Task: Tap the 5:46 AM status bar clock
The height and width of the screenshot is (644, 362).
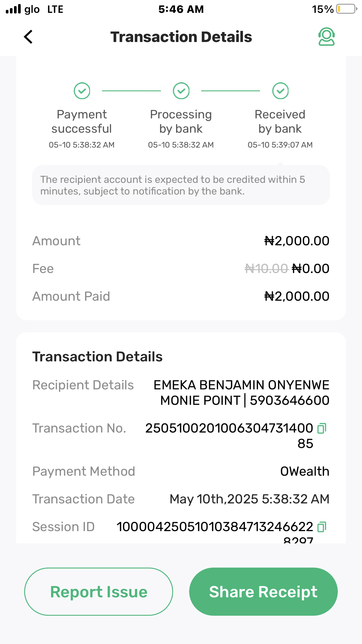Action: pos(181,9)
